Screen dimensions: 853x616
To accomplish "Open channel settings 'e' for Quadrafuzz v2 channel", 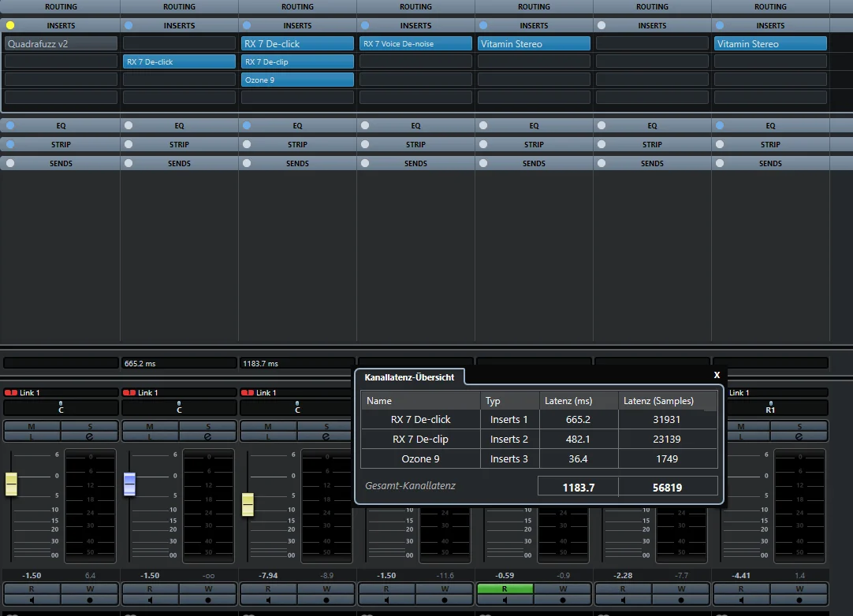I will [x=90, y=436].
